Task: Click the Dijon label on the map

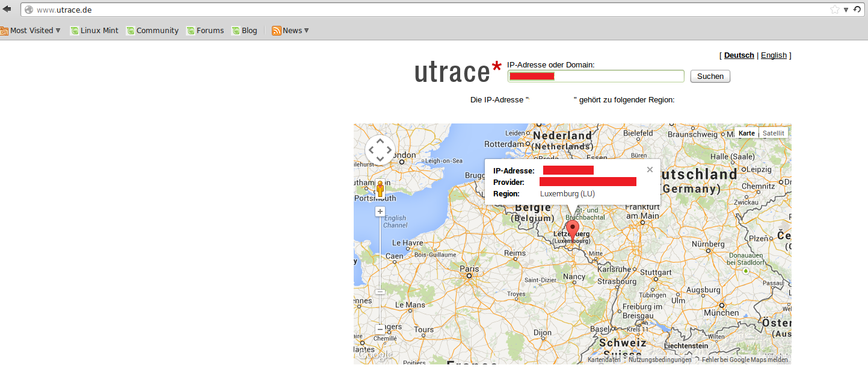Action: [542, 332]
